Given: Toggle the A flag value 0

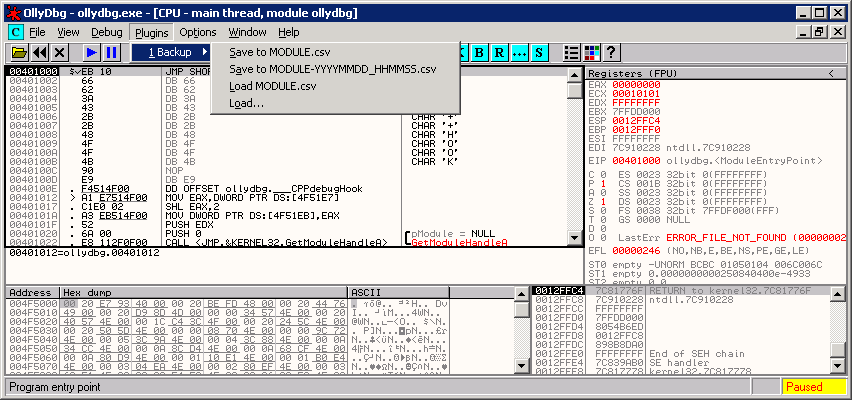Looking at the screenshot, I should tap(605, 192).
